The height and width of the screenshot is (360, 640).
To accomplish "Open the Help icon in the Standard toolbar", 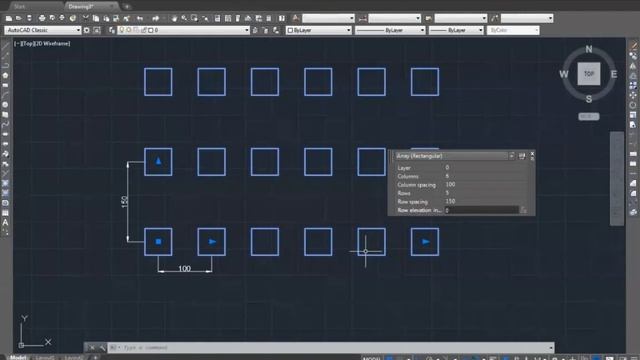I will pyautogui.click(x=282, y=18).
